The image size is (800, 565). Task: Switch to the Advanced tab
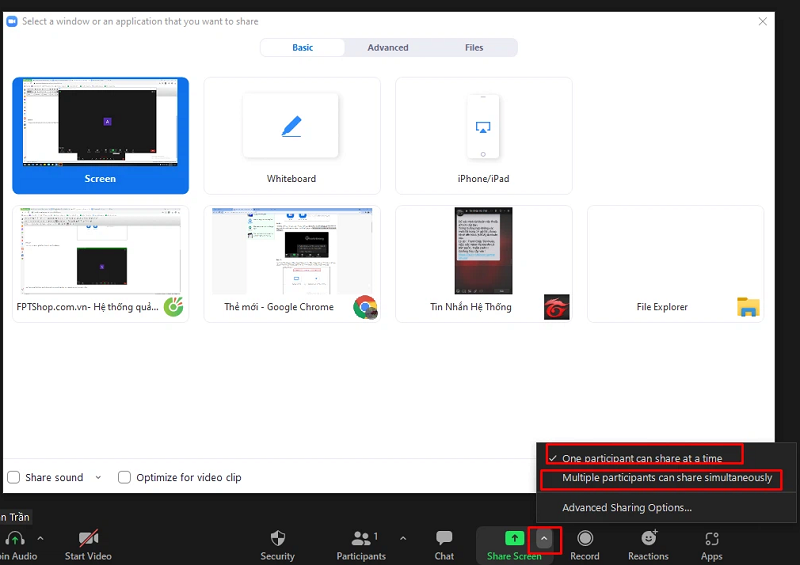(388, 47)
